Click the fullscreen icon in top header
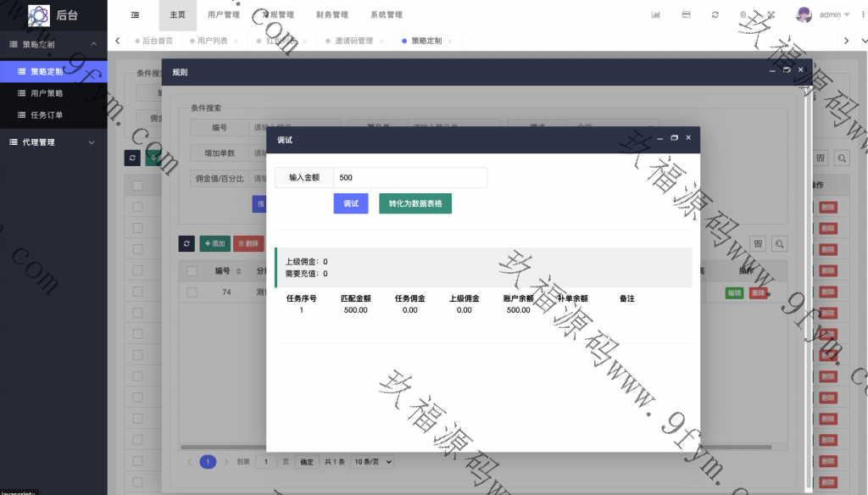Image resolution: width=868 pixels, height=495 pixels. (x=771, y=14)
